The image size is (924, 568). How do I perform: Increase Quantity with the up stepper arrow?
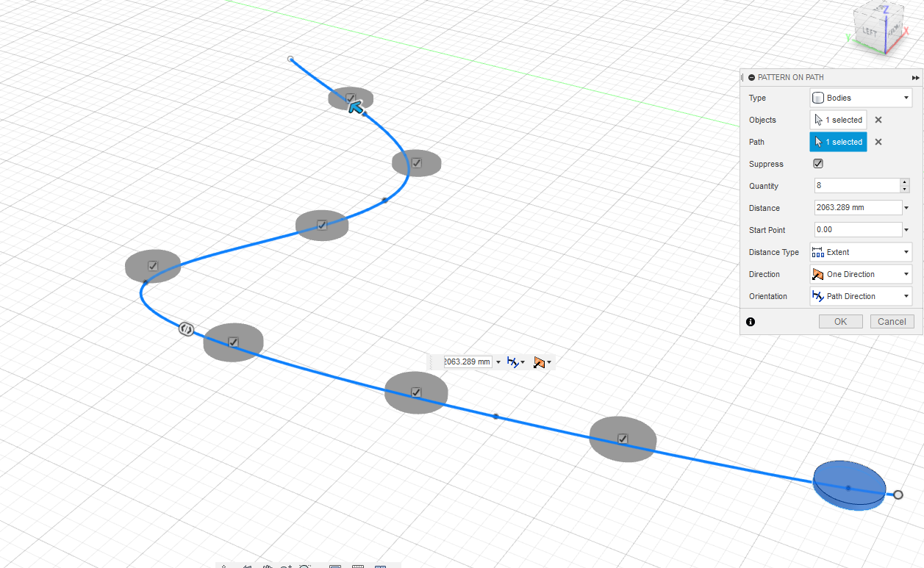tap(905, 182)
